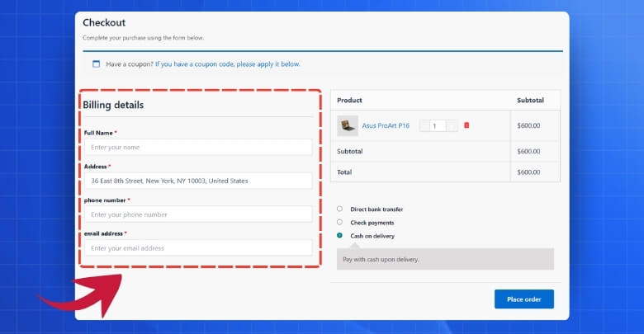Click the Place order button
This screenshot has height=334, width=644.
524,299
